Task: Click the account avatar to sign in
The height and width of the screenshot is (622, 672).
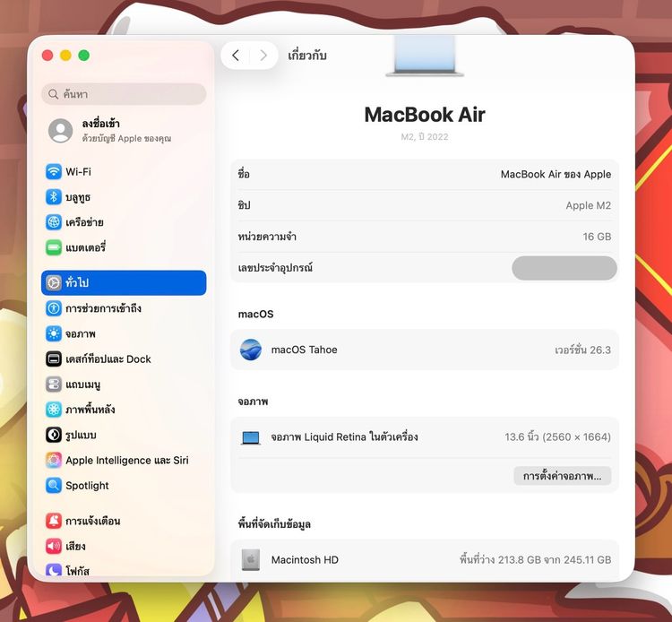Action: coord(60,131)
